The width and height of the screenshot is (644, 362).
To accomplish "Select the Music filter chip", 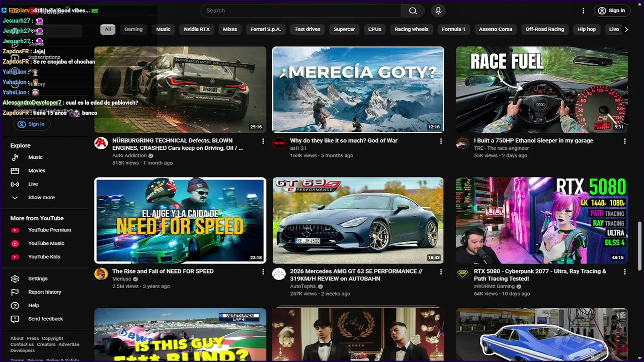I will click(163, 29).
